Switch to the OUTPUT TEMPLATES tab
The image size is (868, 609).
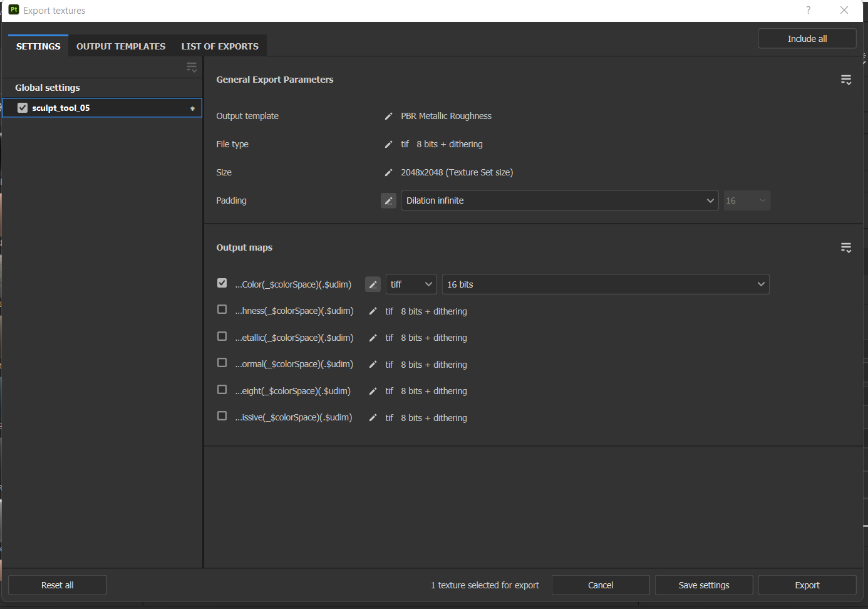120,46
